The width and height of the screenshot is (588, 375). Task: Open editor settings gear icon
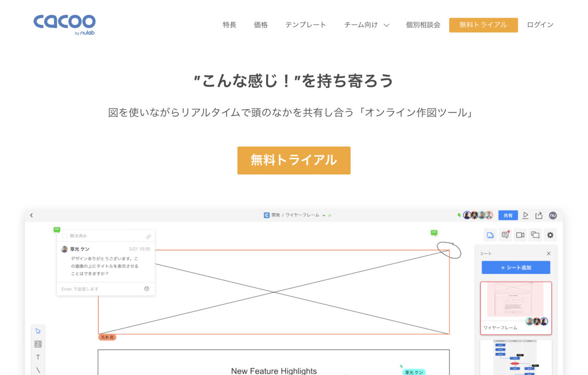click(550, 235)
